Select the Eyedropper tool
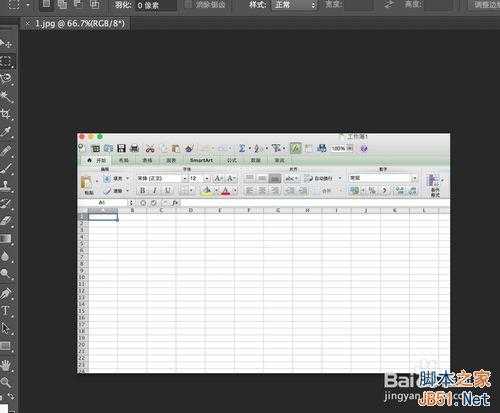This screenshot has height=413, width=500. pyautogui.click(x=6, y=132)
